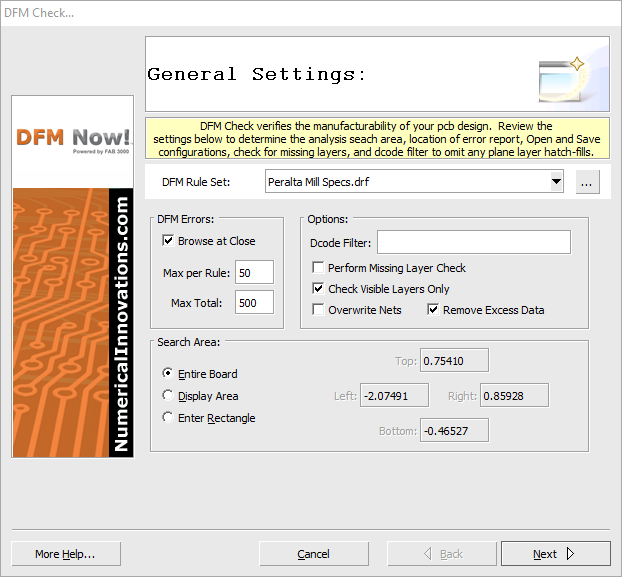Click inside the Dcode Filter field

click(474, 242)
